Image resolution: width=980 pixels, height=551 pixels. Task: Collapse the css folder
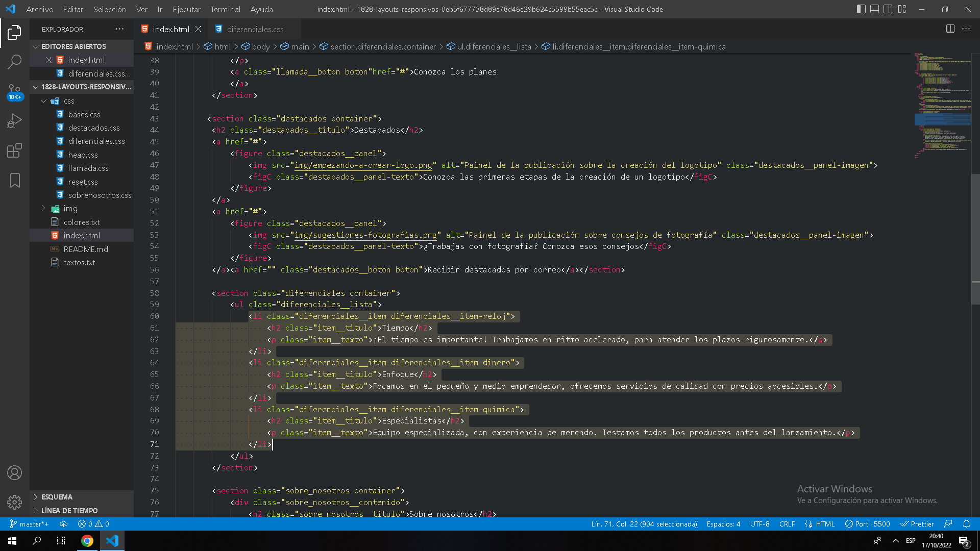(82, 101)
